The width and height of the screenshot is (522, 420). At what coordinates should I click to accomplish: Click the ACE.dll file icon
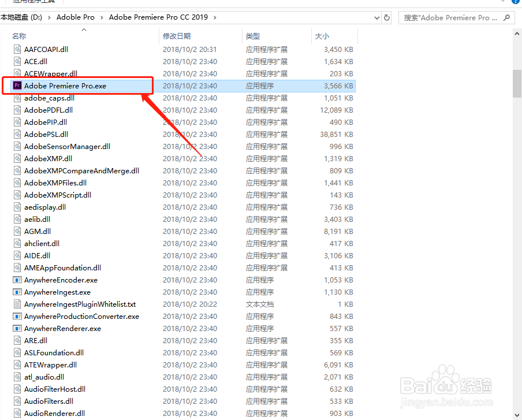pyautogui.click(x=17, y=61)
